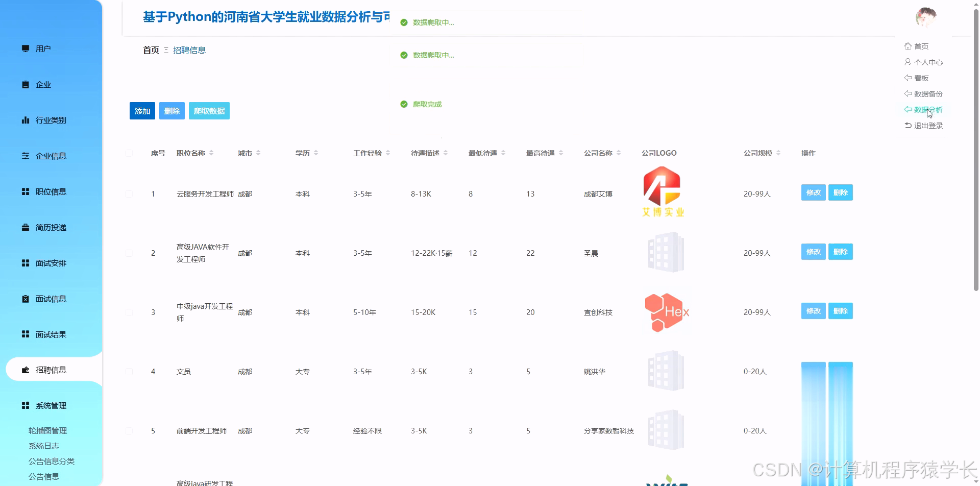This screenshot has width=980, height=486.
Task: Click the 退出登录 logout arrow icon
Action: point(908,125)
